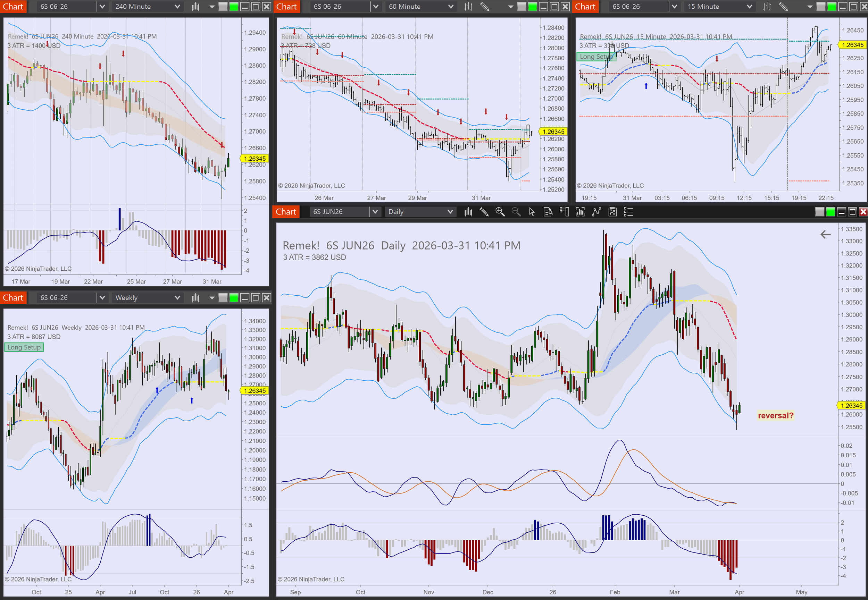Click the bar style icon on 240 Minute chart
This screenshot has height=600, width=868.
pos(195,7)
